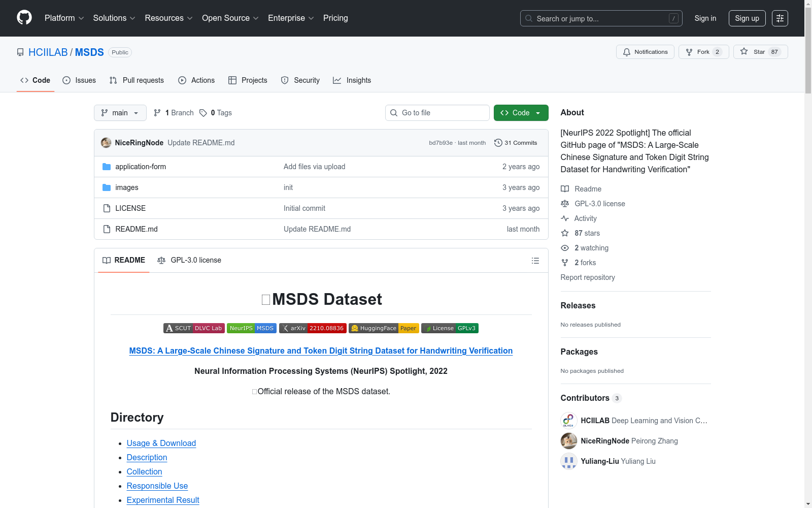Click the tag icon beside 0 Tags
Viewport: 812px width, 508px height.
[203, 113]
